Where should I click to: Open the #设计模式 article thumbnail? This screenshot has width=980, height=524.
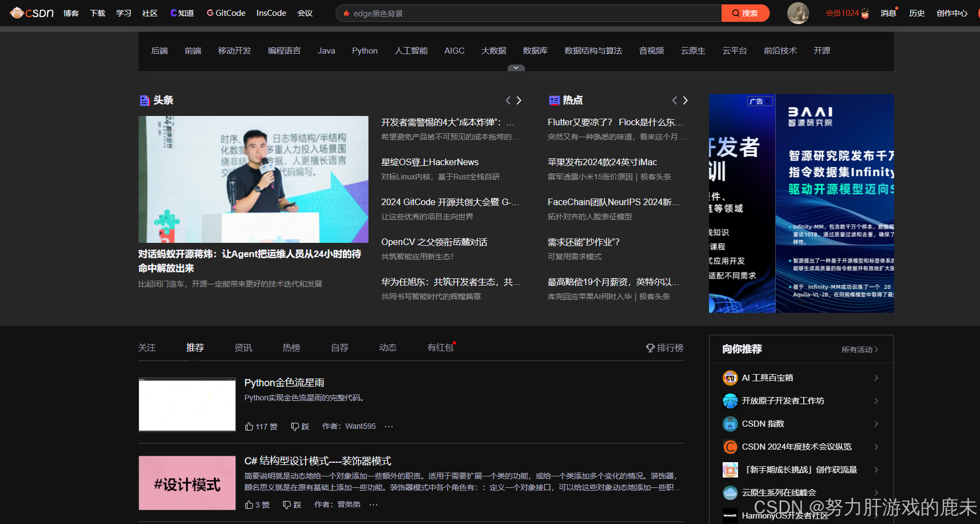pyautogui.click(x=187, y=483)
